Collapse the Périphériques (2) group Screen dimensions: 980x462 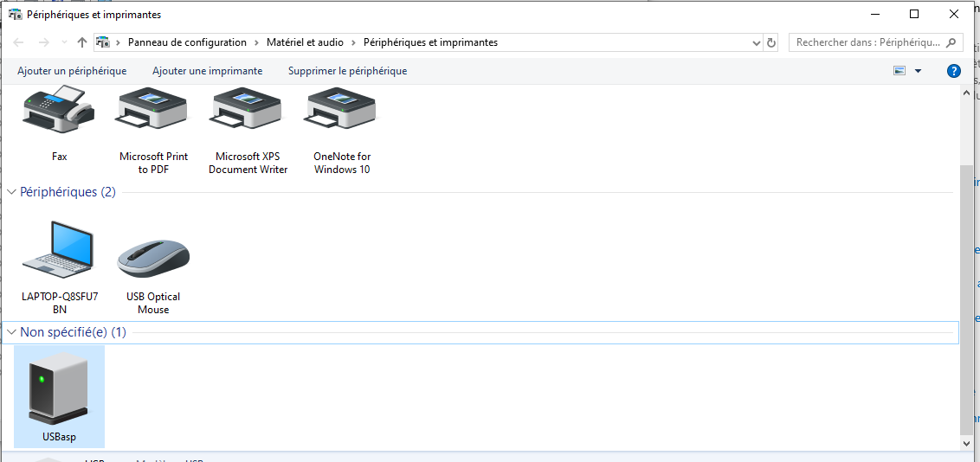pos(11,192)
